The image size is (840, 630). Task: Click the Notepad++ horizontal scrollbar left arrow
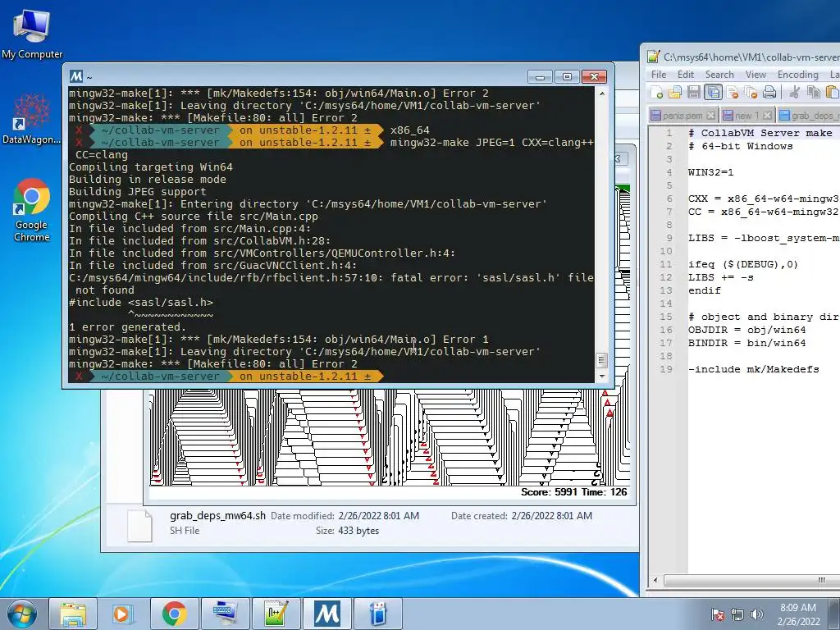(x=655, y=580)
